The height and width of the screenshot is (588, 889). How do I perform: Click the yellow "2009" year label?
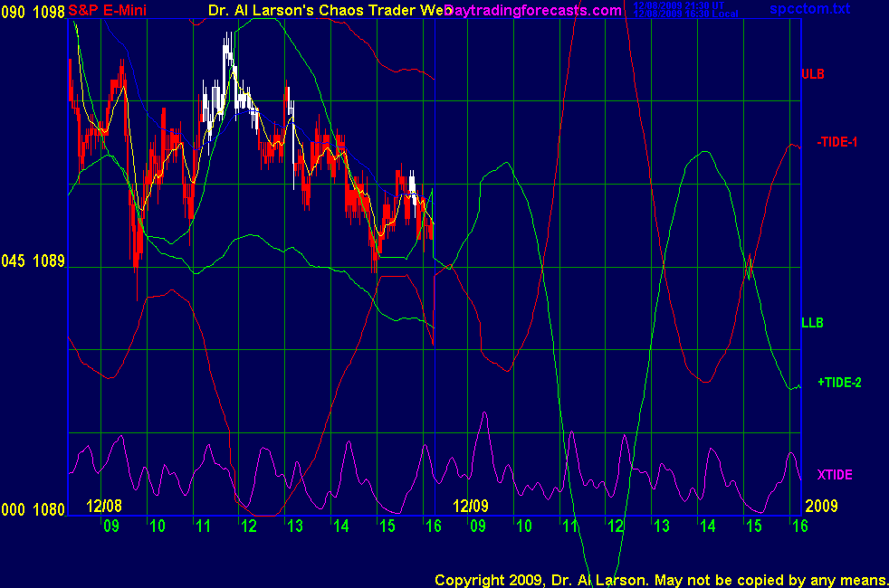tap(821, 506)
